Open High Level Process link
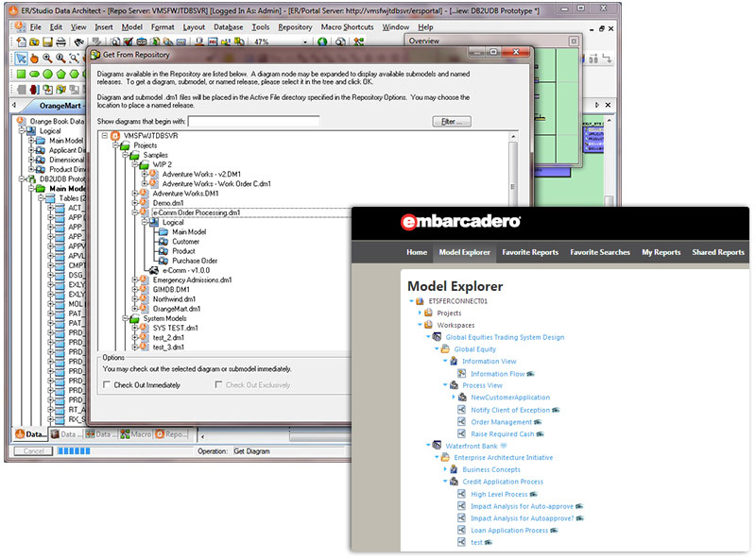This screenshot has height=559, width=756. coord(499,494)
